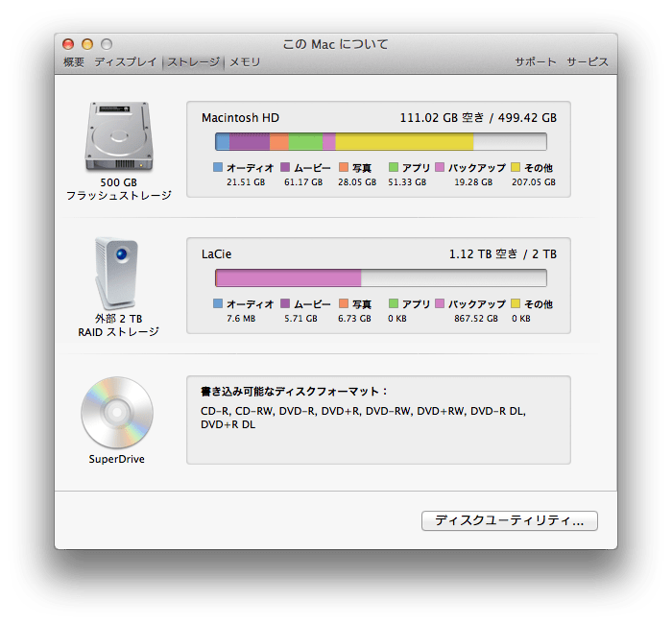Viewport: 672px width, 625px height.
Task: Click the 外部 2 TB RAID ストレージ label
Action: point(119,325)
